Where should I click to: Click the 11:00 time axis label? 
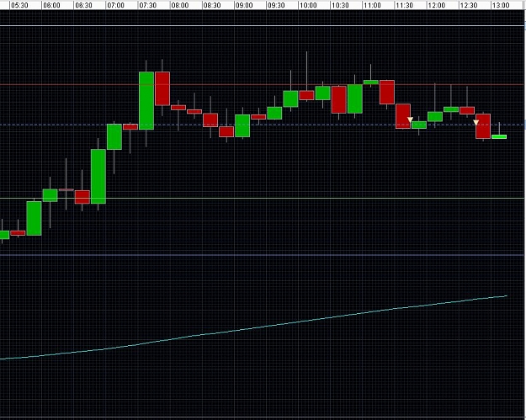point(372,5)
